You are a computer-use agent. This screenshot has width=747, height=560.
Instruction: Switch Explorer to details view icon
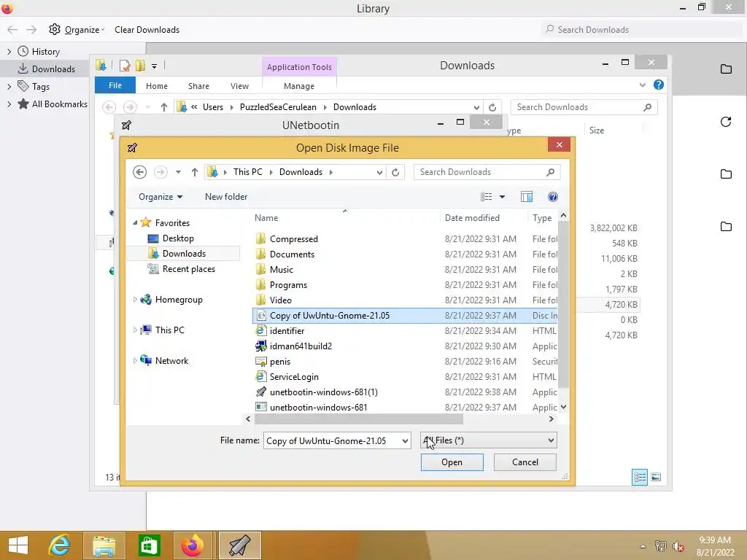coord(640,477)
